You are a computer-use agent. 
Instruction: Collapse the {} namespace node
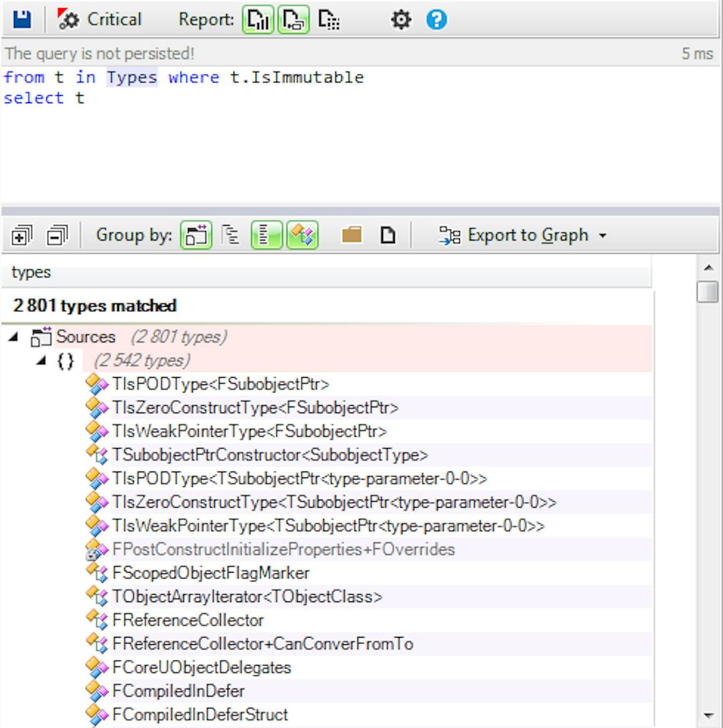pos(42,361)
